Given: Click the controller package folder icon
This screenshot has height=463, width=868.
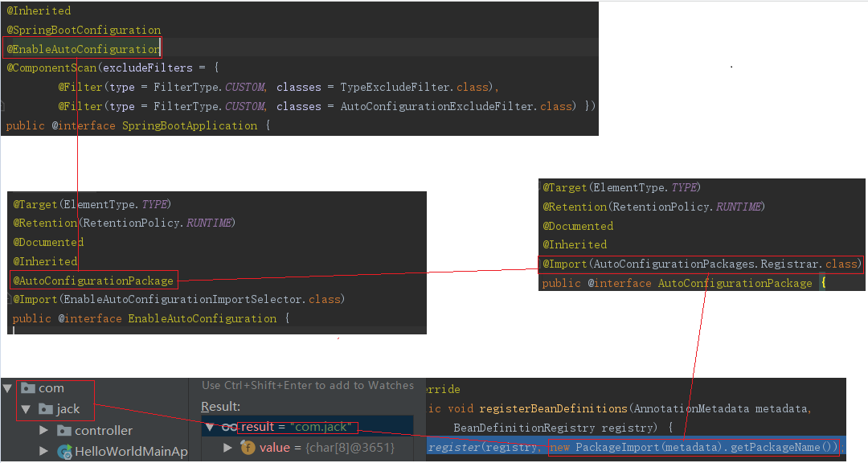Looking at the screenshot, I should click(64, 430).
